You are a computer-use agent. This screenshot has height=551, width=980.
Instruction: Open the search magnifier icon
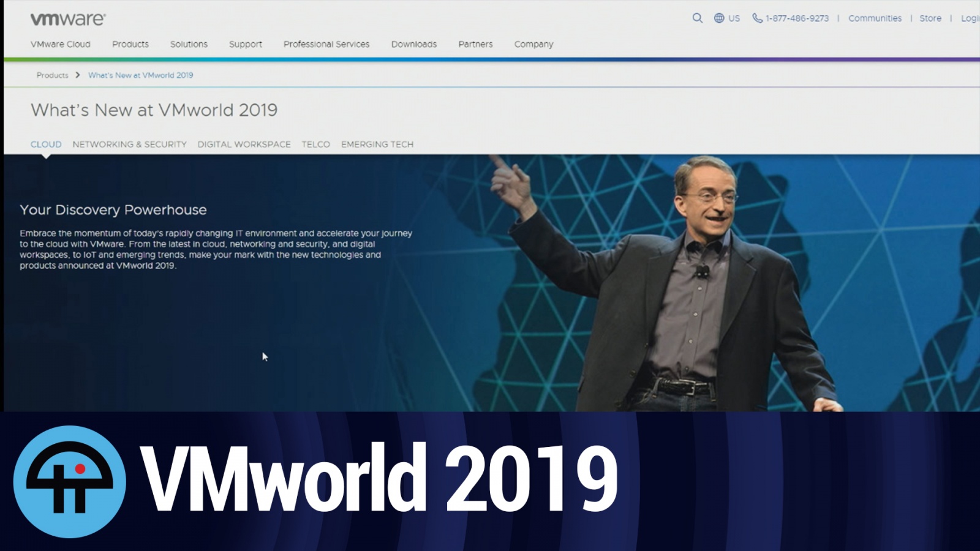tap(697, 18)
